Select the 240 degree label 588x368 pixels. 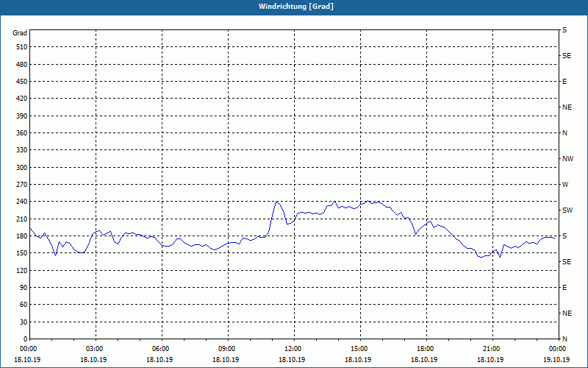click(22, 202)
